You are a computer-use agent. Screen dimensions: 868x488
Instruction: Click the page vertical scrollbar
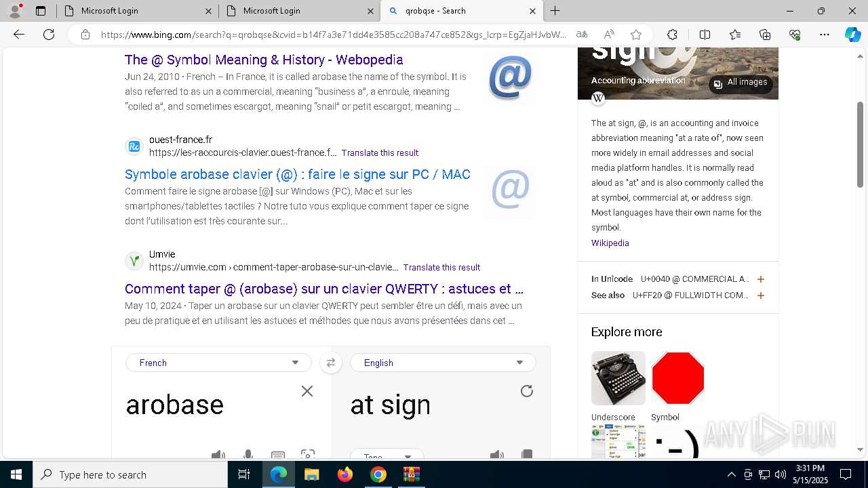click(x=860, y=144)
